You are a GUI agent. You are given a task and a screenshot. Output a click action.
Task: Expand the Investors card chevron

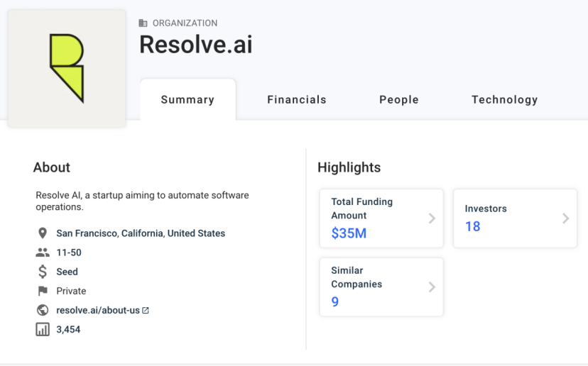pyautogui.click(x=566, y=218)
